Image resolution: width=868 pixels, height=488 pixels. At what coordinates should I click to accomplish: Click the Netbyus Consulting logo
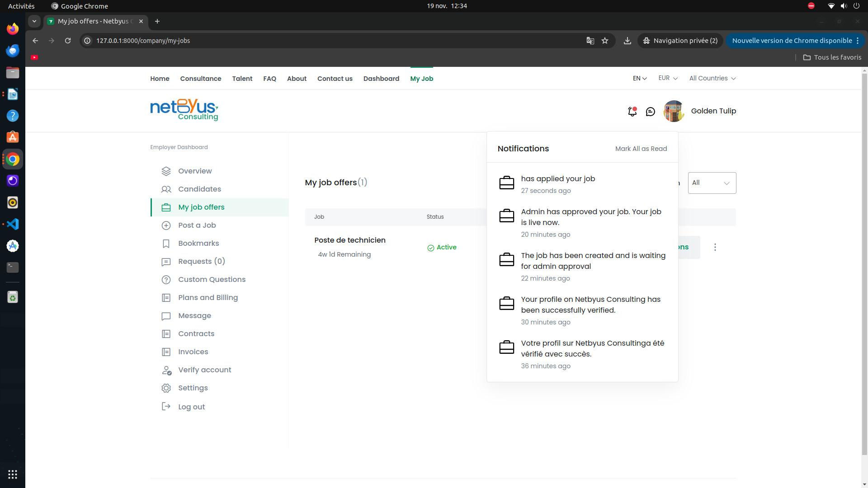(184, 110)
